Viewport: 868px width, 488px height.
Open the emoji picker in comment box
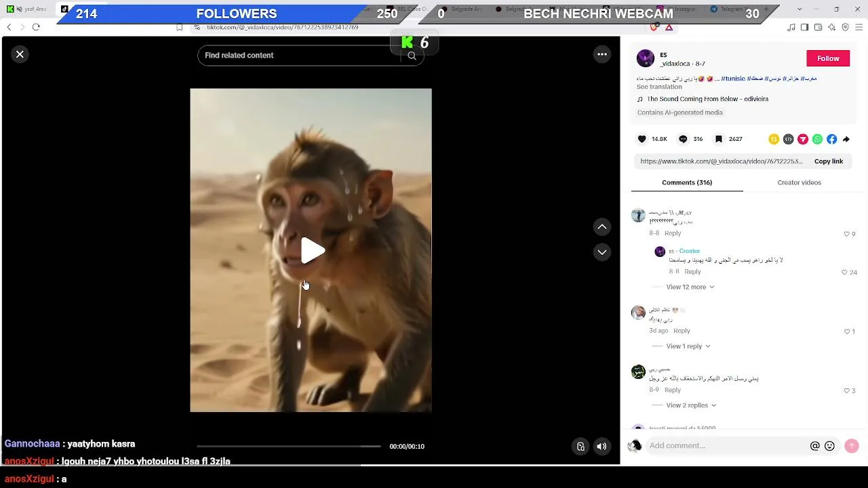click(x=829, y=446)
